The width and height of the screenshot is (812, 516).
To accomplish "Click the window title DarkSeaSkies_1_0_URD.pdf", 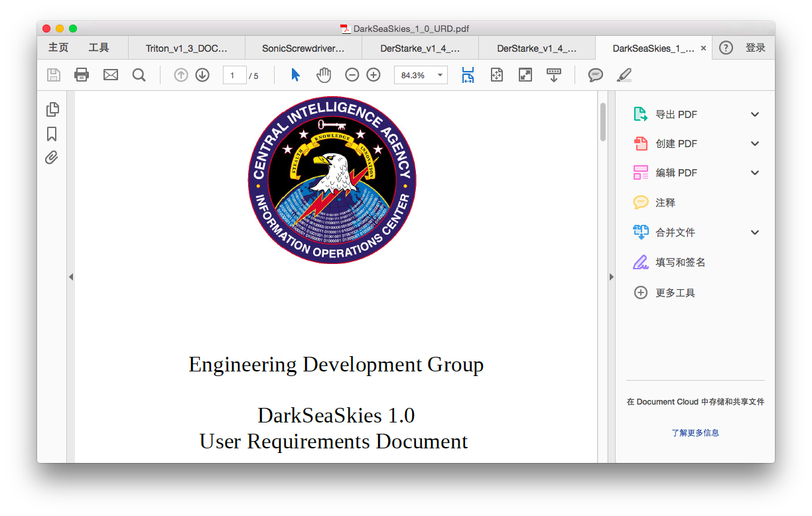I will point(411,29).
